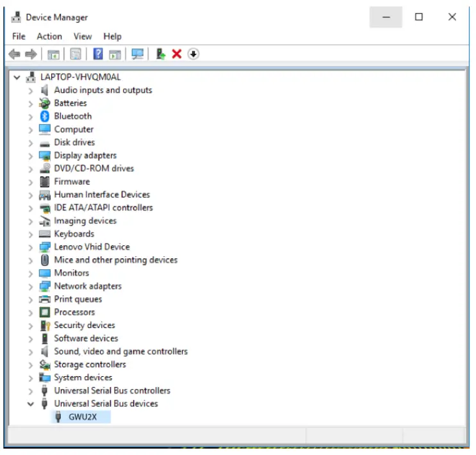Expand IDE ATA/ATAPI controllers node

coord(30,208)
